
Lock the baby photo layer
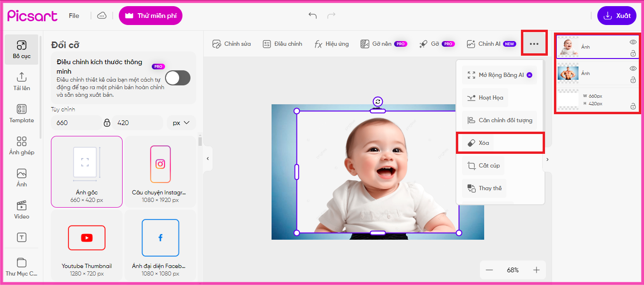point(633,54)
